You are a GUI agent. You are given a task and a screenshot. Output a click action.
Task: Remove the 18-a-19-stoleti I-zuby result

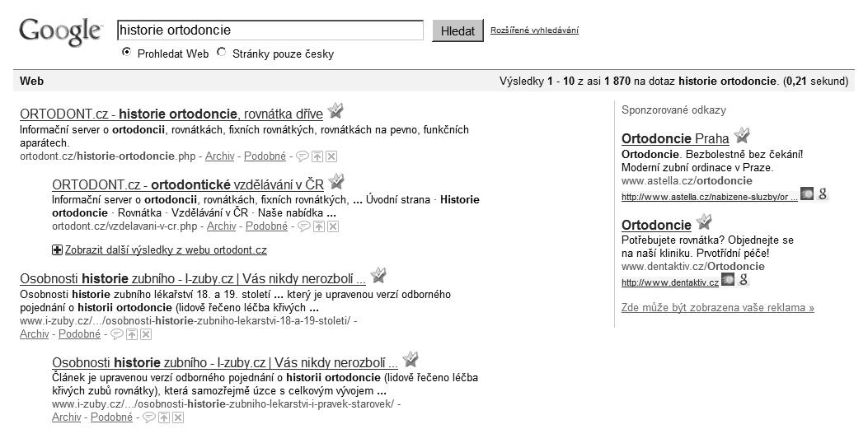coord(146,334)
